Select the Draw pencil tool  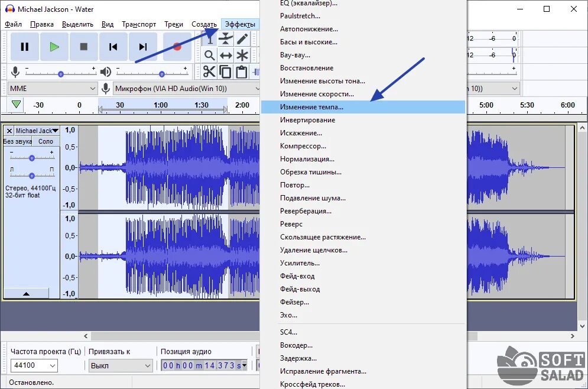point(242,38)
